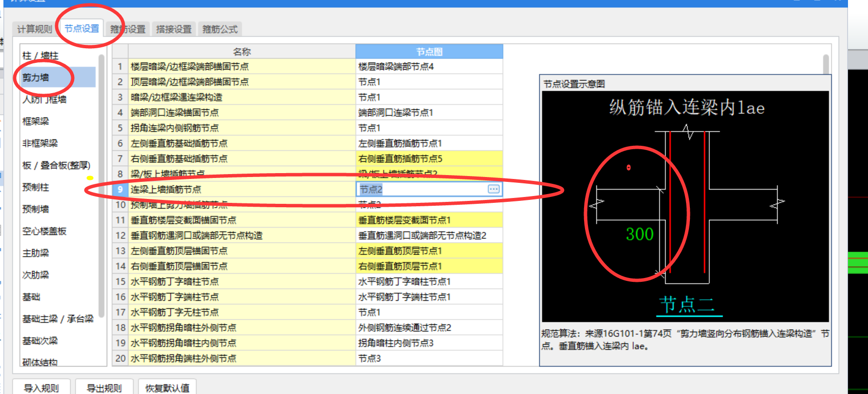The width and height of the screenshot is (868, 394).
Task: Select row 17 水平钢筋丁字无柱节点
Action: [242, 312]
